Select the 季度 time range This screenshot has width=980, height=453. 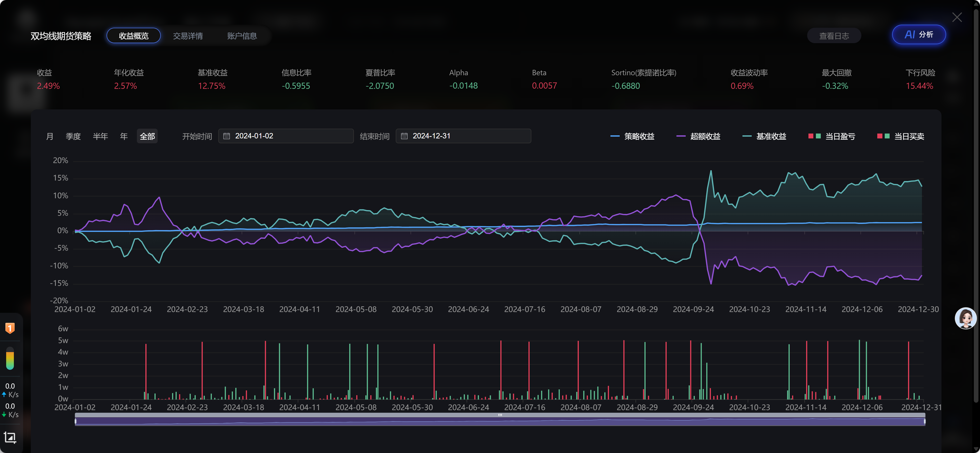(73, 136)
